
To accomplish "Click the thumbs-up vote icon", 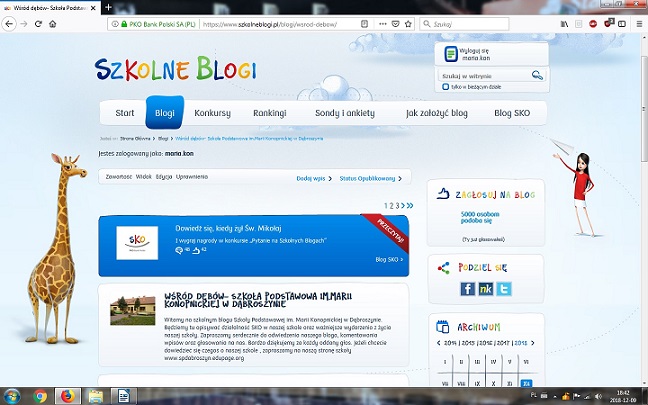I will (x=443, y=194).
